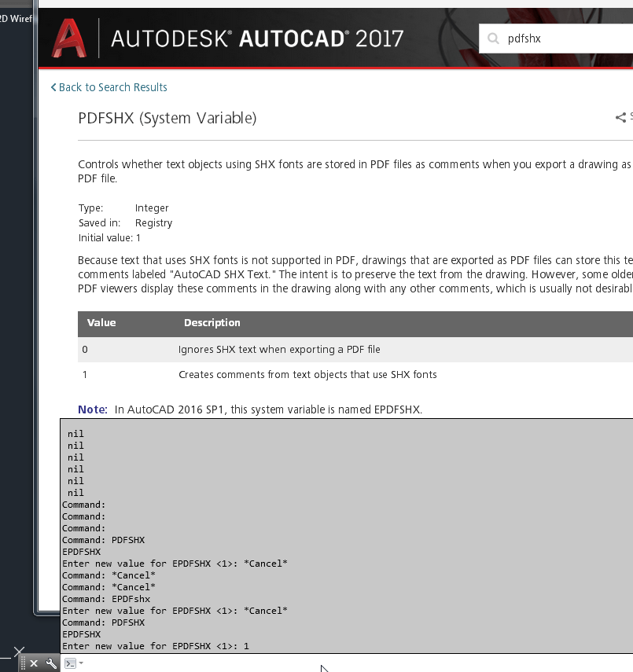
Task: Click the Description column header
Action: coord(212,323)
